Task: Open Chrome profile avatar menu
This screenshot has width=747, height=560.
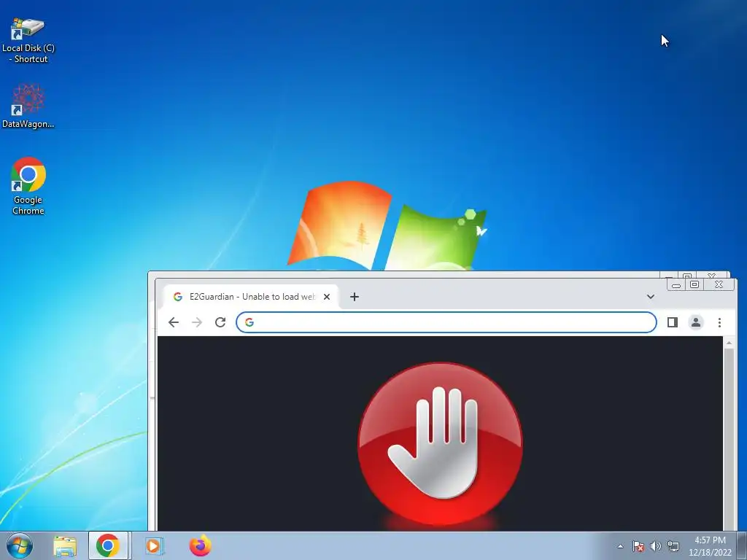Action: [x=695, y=322]
